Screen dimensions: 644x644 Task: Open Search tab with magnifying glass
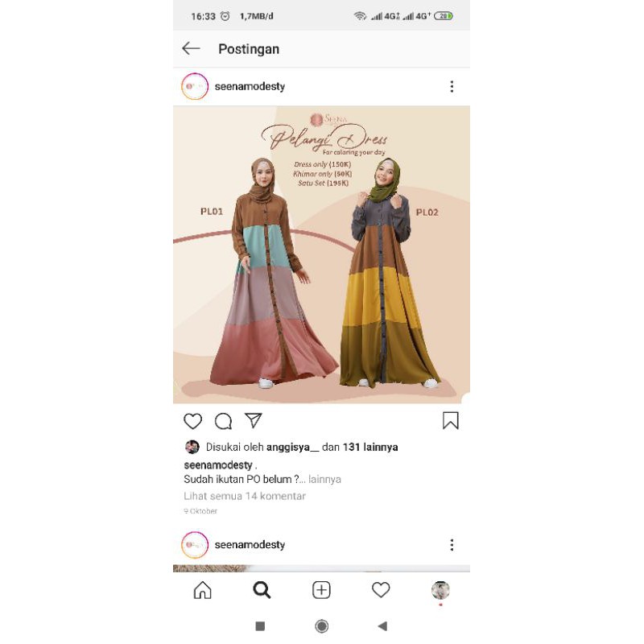pyautogui.click(x=262, y=590)
